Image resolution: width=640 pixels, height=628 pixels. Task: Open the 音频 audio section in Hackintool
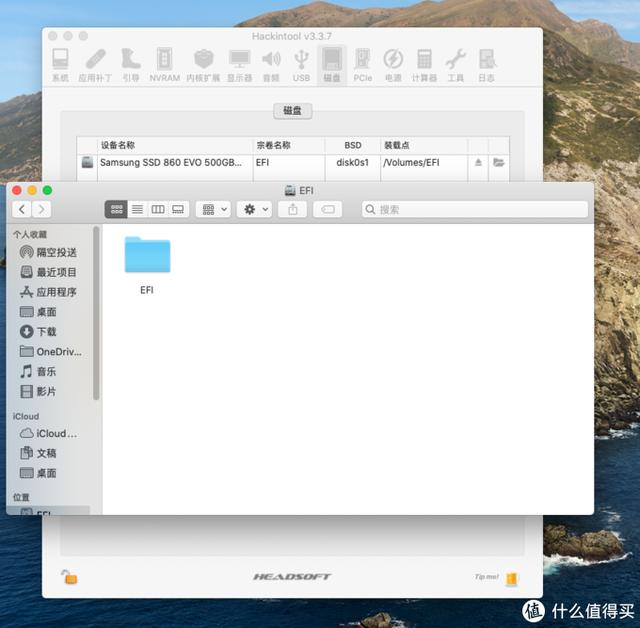pyautogui.click(x=271, y=65)
